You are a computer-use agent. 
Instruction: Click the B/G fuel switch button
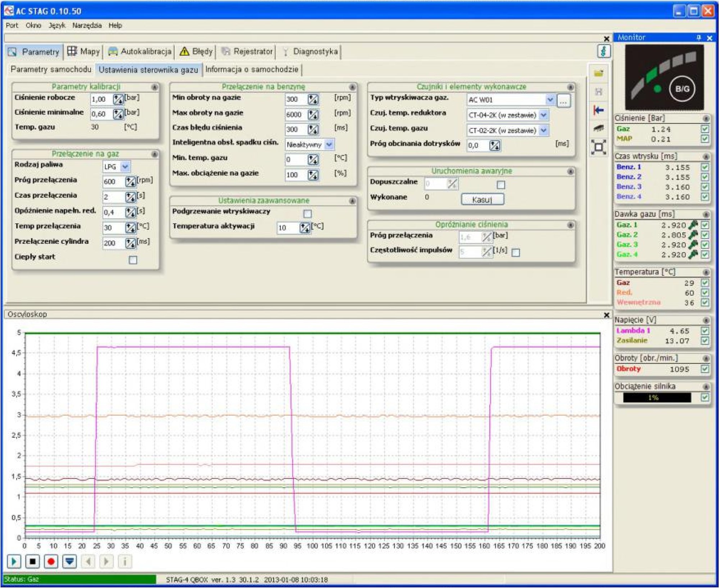(682, 89)
